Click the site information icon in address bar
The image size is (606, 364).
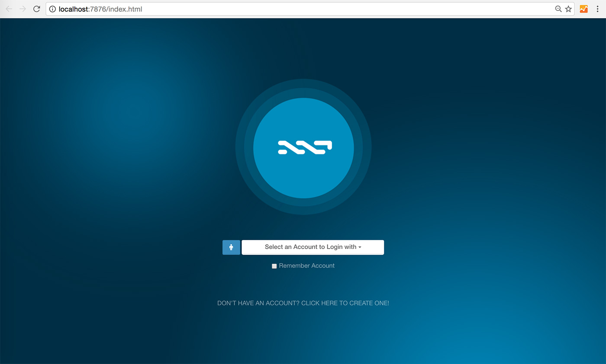pyautogui.click(x=52, y=9)
